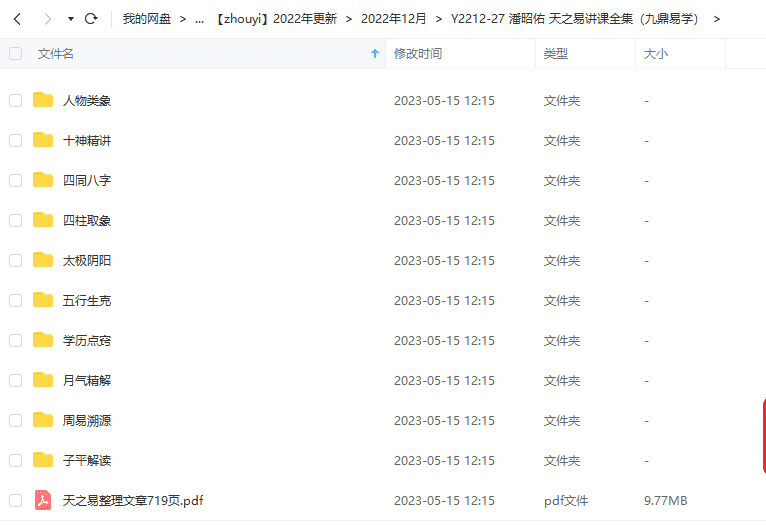The height and width of the screenshot is (527, 766).
Task: Open the 子平解读 folder name
Action: [x=87, y=460]
